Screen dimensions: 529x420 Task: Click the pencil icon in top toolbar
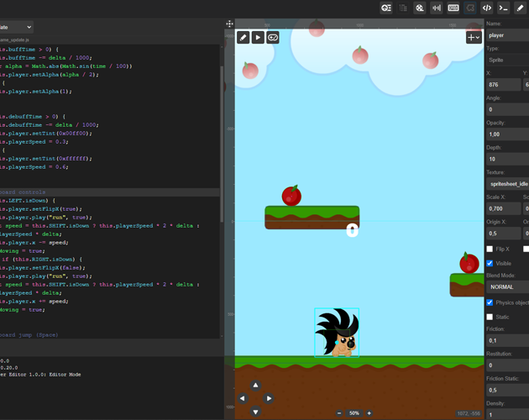click(x=520, y=8)
